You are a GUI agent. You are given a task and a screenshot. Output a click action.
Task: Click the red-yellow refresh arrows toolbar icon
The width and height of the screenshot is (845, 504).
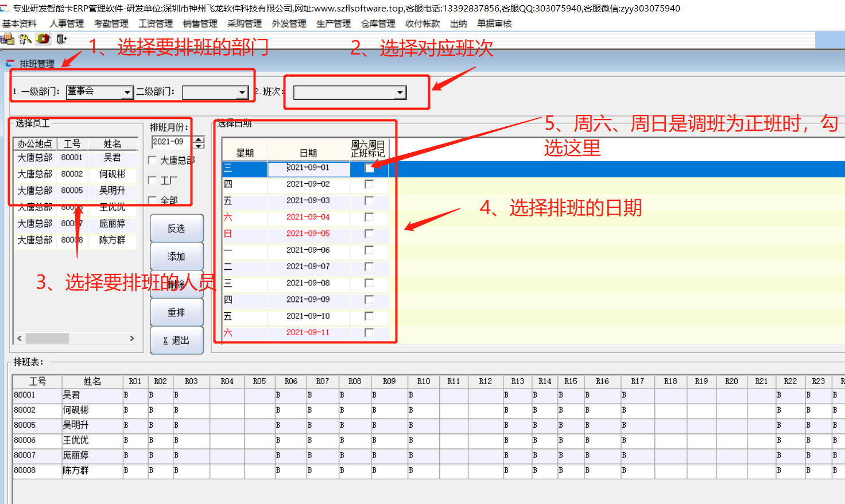click(44, 39)
